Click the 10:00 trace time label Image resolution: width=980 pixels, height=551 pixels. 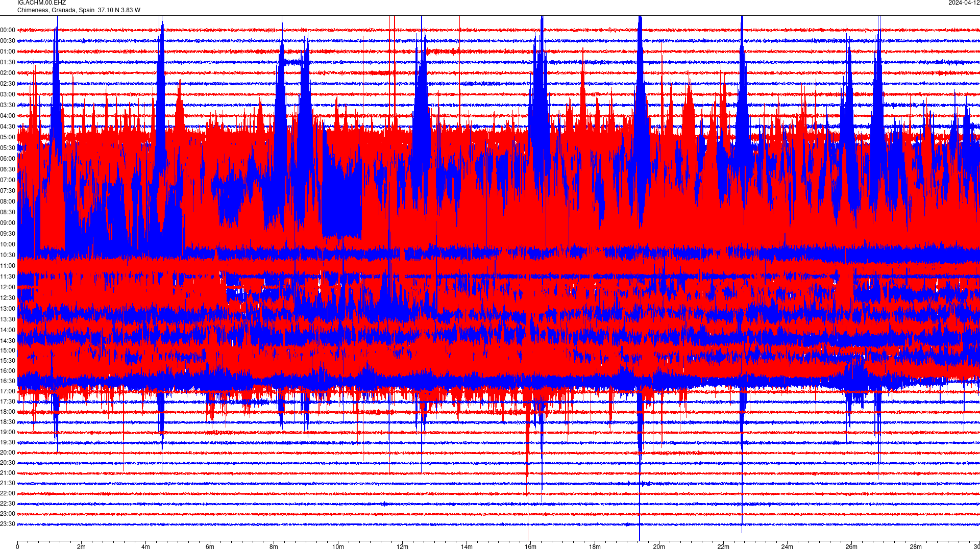(x=8, y=244)
